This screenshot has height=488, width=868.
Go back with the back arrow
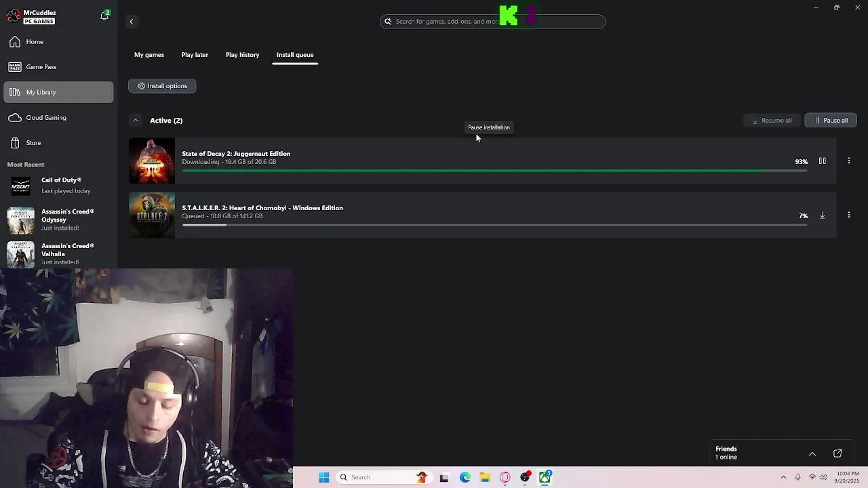(x=132, y=22)
